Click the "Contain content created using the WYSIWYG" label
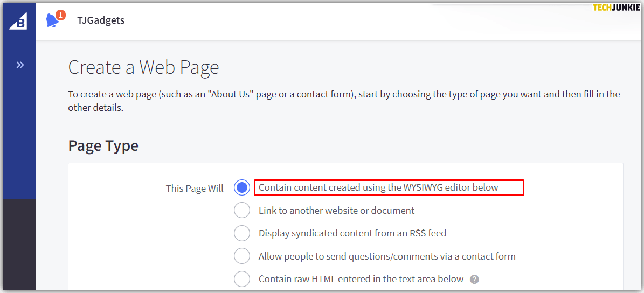 [x=378, y=187]
